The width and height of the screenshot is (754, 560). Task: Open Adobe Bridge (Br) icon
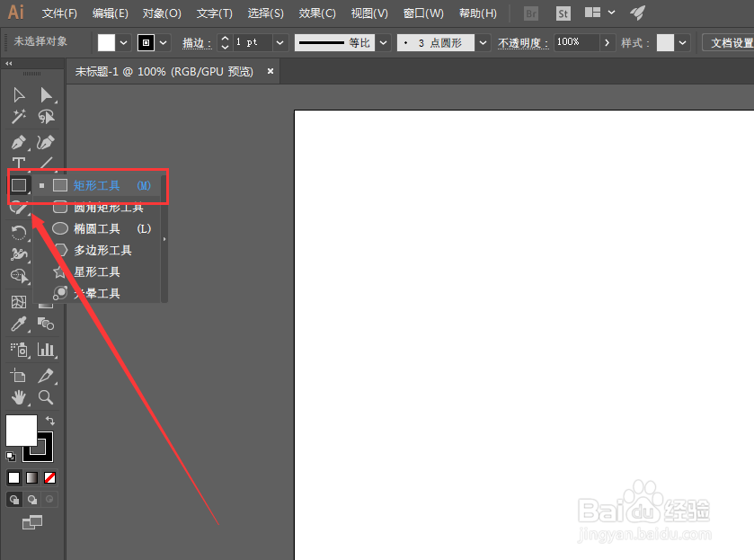tap(531, 13)
